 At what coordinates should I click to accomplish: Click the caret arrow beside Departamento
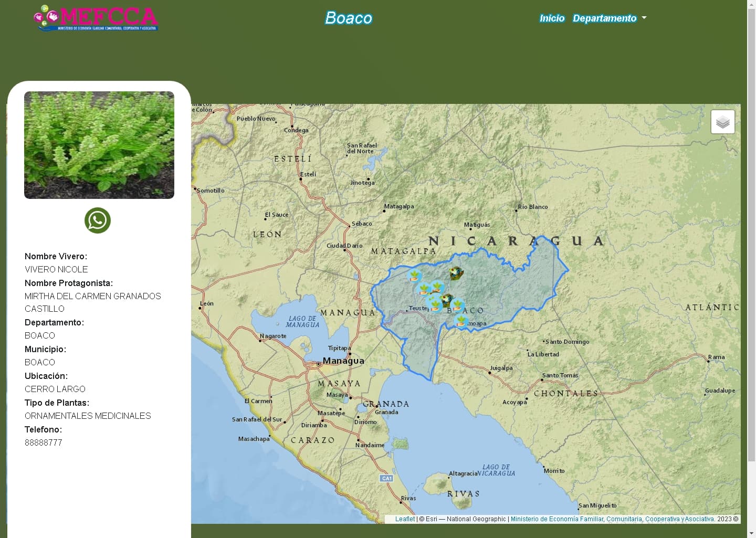(x=644, y=18)
